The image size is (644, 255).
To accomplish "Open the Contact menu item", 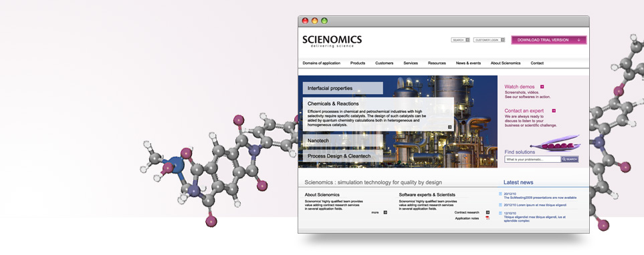I will coord(537,63).
